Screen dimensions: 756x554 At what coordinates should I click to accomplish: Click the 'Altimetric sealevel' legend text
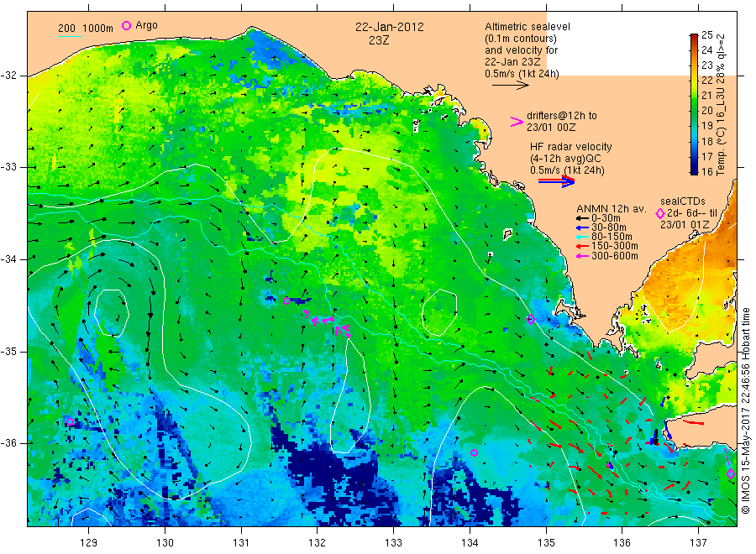tap(528, 27)
